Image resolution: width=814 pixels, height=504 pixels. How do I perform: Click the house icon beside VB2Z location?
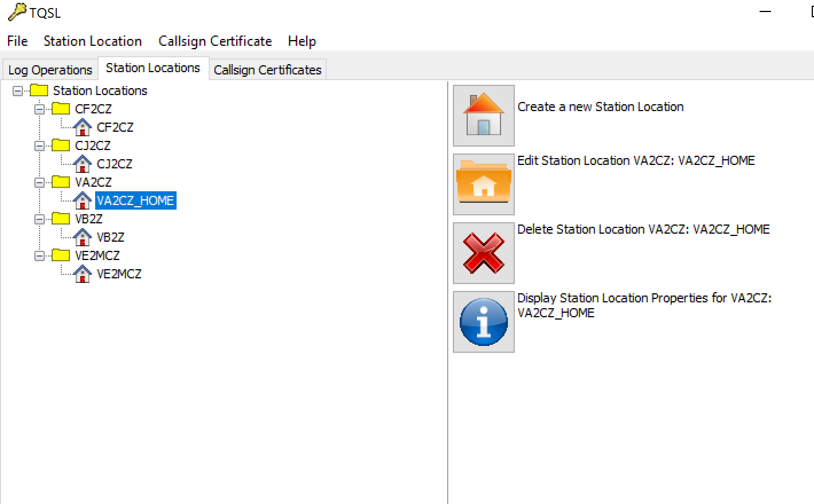pyautogui.click(x=83, y=237)
